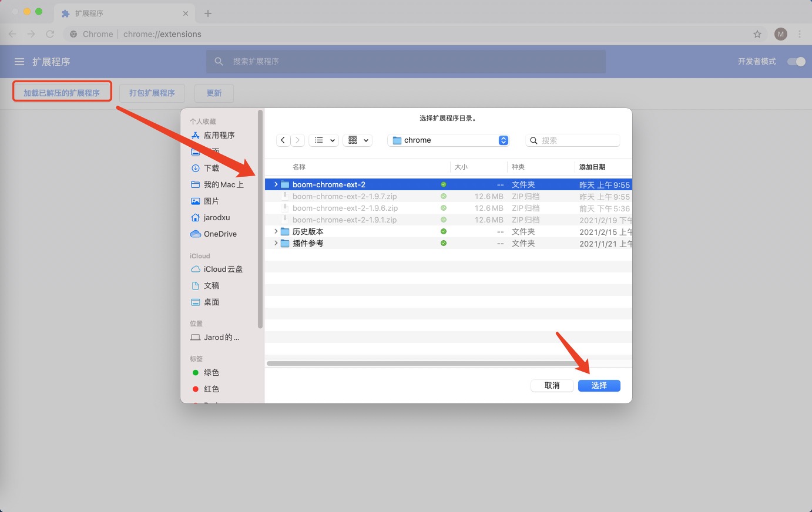Select the boom-chrome-ext-2 folder row
This screenshot has height=512, width=812.
pos(448,184)
